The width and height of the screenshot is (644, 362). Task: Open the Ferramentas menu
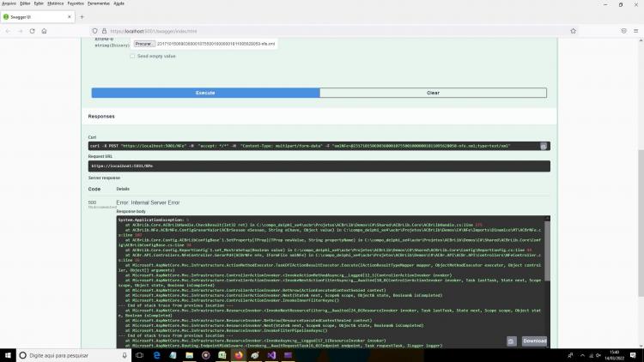click(x=99, y=3)
